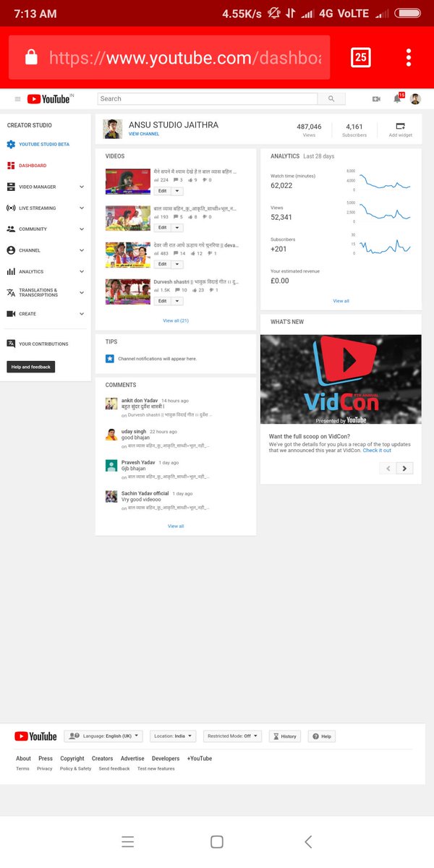Open Your Contributions in sidebar
The width and height of the screenshot is (434, 868).
click(x=43, y=344)
